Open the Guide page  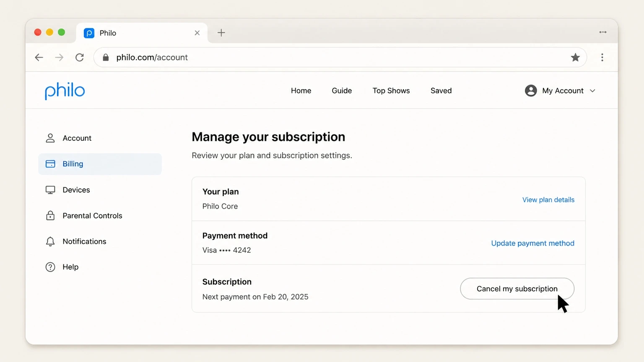click(x=342, y=90)
